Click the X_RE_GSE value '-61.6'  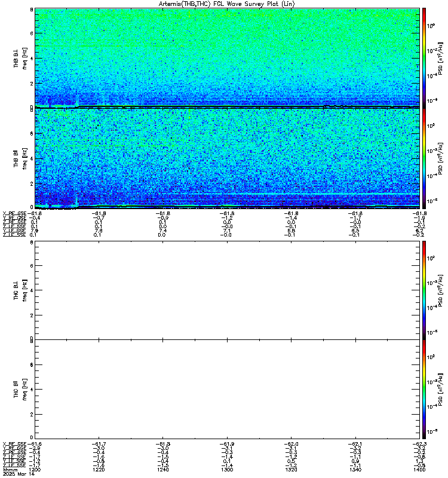pos(35,444)
